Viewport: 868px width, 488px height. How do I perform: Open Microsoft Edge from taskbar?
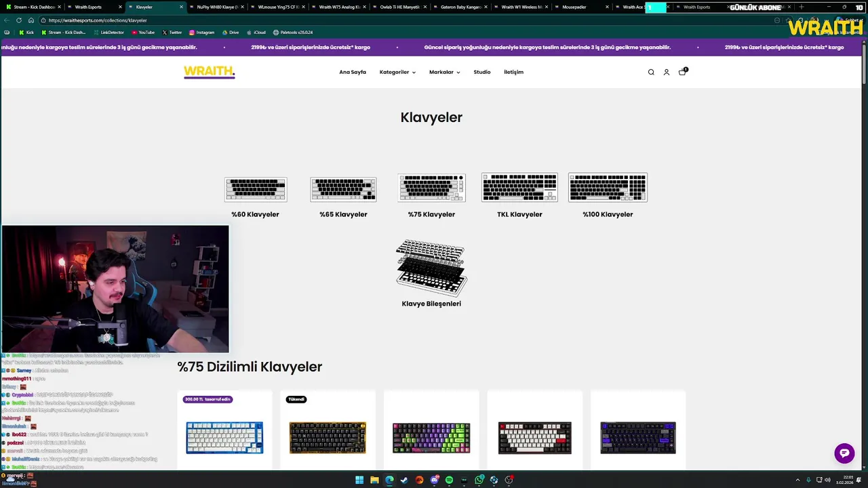(389, 480)
